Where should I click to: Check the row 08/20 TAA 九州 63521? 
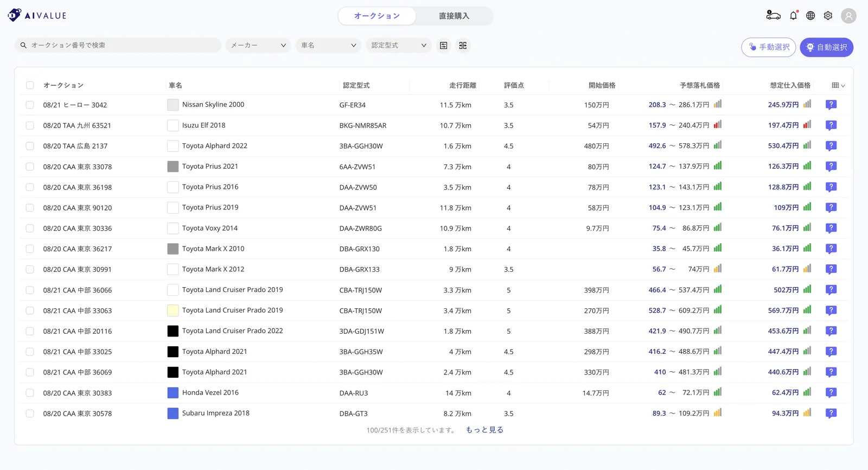[30, 125]
